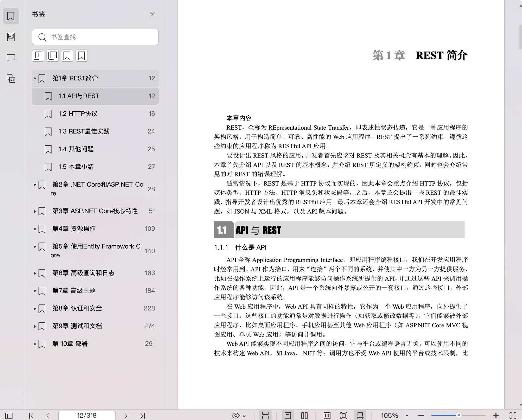The width and height of the screenshot is (522, 420).
Task: Go to the previous page
Action: (48, 416)
